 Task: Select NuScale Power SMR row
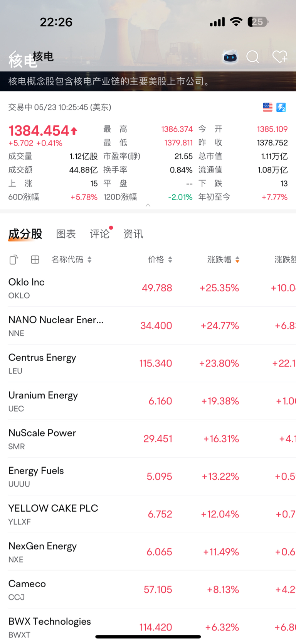148,439
